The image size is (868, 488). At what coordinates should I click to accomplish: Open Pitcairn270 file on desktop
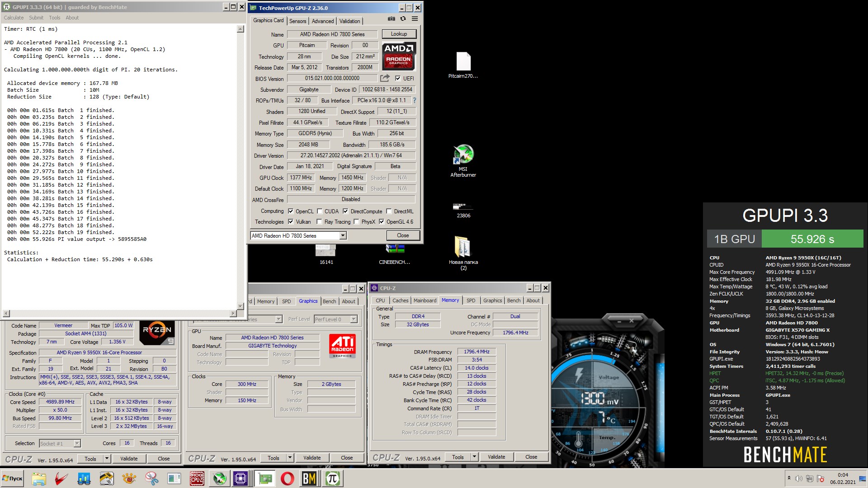(463, 66)
